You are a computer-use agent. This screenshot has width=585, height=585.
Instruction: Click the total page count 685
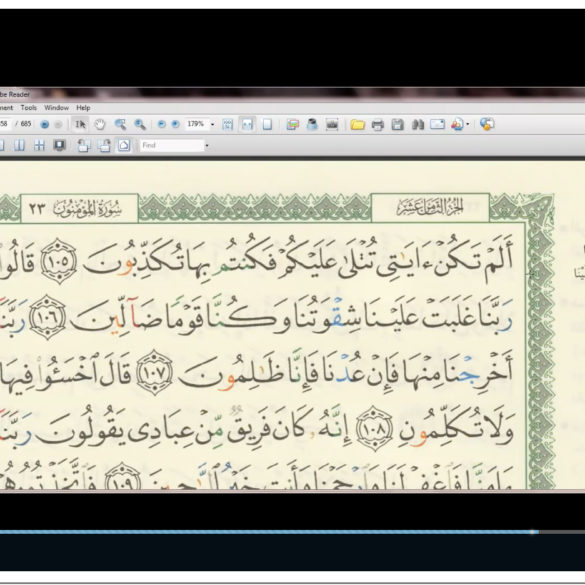click(26, 124)
